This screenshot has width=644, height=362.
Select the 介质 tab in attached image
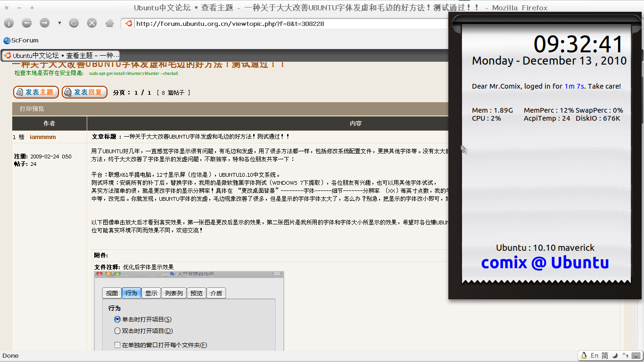point(216,293)
